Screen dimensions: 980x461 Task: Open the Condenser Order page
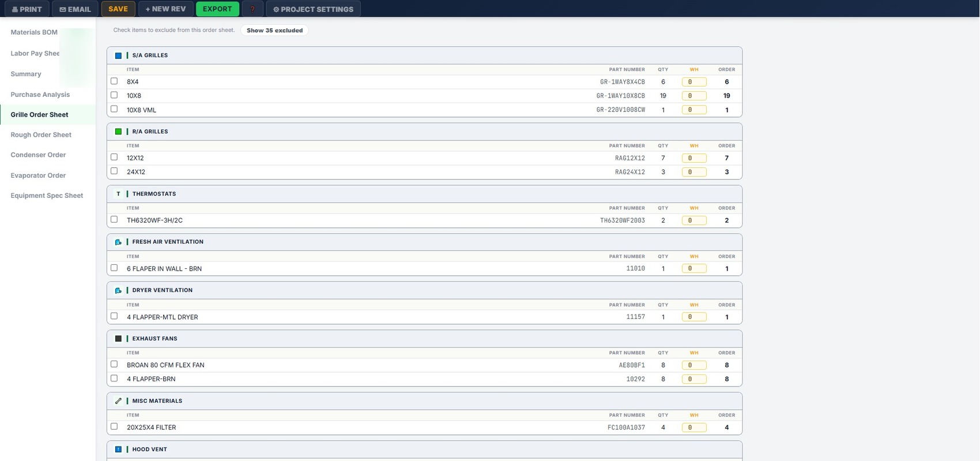(x=38, y=155)
